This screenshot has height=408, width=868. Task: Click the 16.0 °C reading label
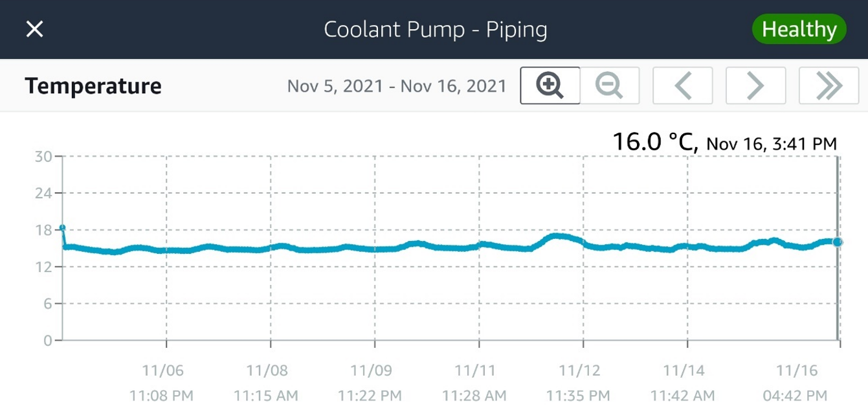(654, 142)
